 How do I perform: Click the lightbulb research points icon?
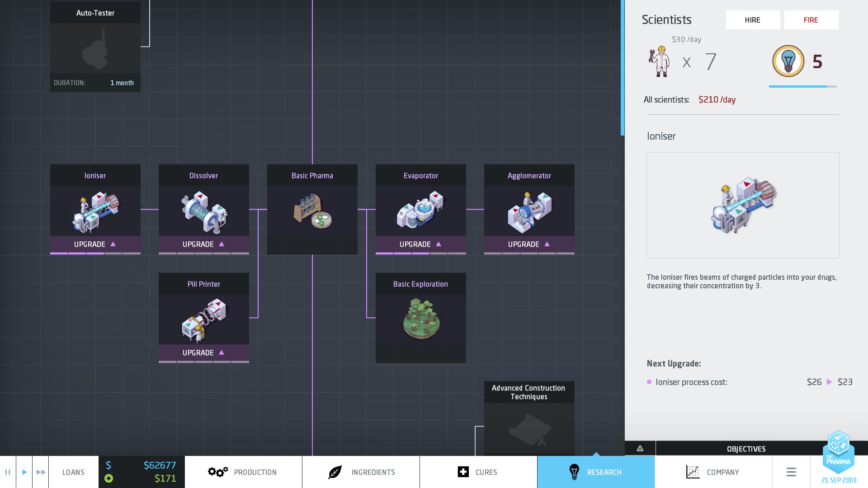coord(788,61)
